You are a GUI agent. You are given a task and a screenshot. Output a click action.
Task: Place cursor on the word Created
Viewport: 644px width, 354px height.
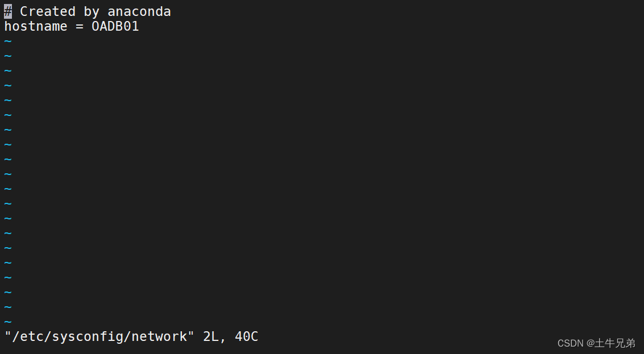tap(48, 11)
